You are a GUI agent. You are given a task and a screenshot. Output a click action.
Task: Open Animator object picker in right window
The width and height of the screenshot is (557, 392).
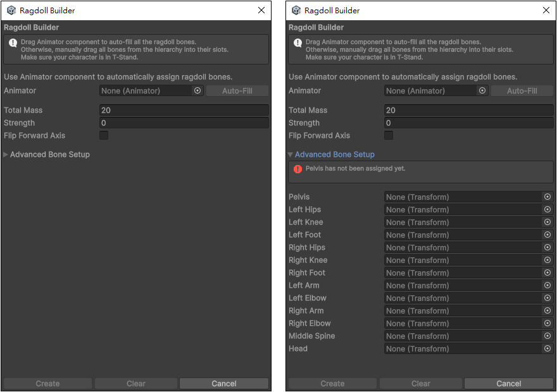482,90
